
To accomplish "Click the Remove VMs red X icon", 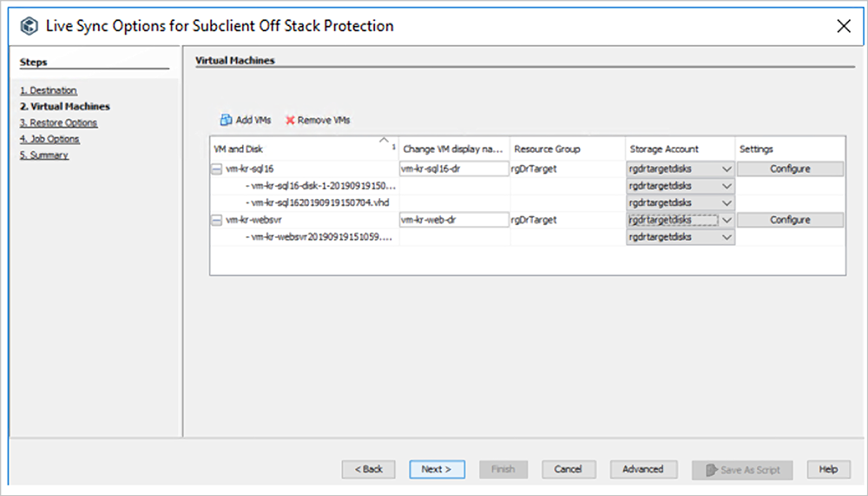I will [x=290, y=120].
